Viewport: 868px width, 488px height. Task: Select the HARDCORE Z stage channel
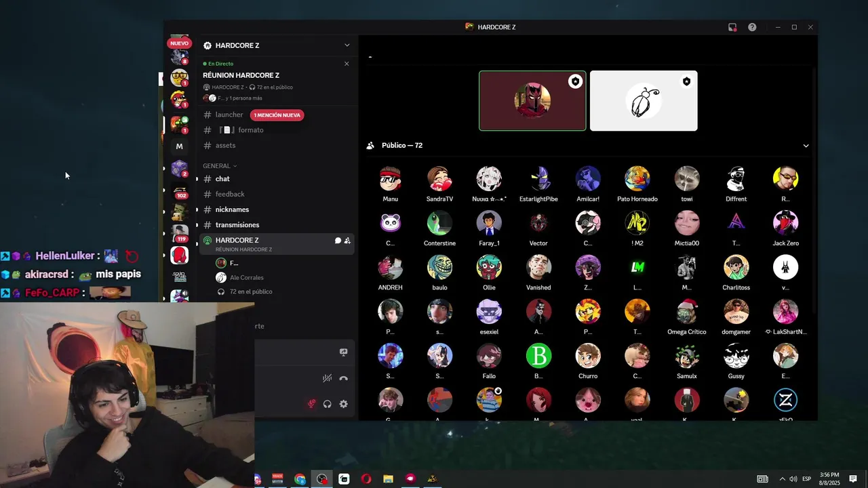pos(277,244)
